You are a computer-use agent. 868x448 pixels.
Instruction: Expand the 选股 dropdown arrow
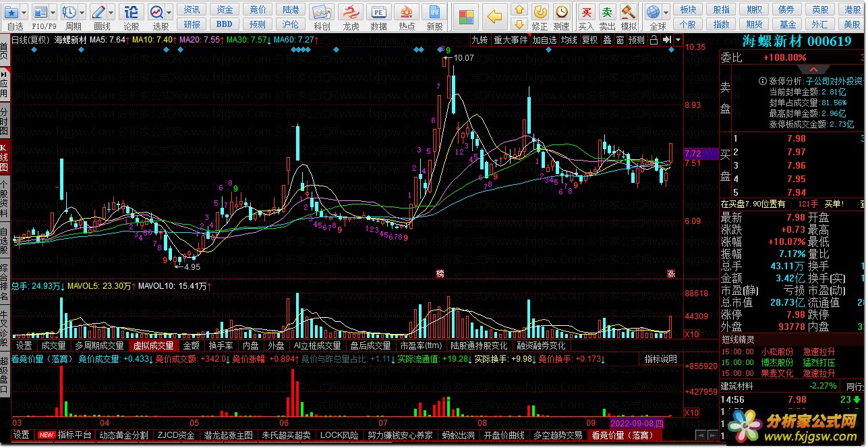169,12
